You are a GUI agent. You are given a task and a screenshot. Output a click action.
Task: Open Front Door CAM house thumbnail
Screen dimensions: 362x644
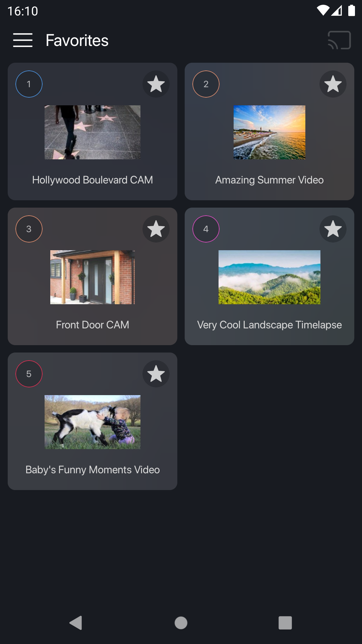click(93, 277)
